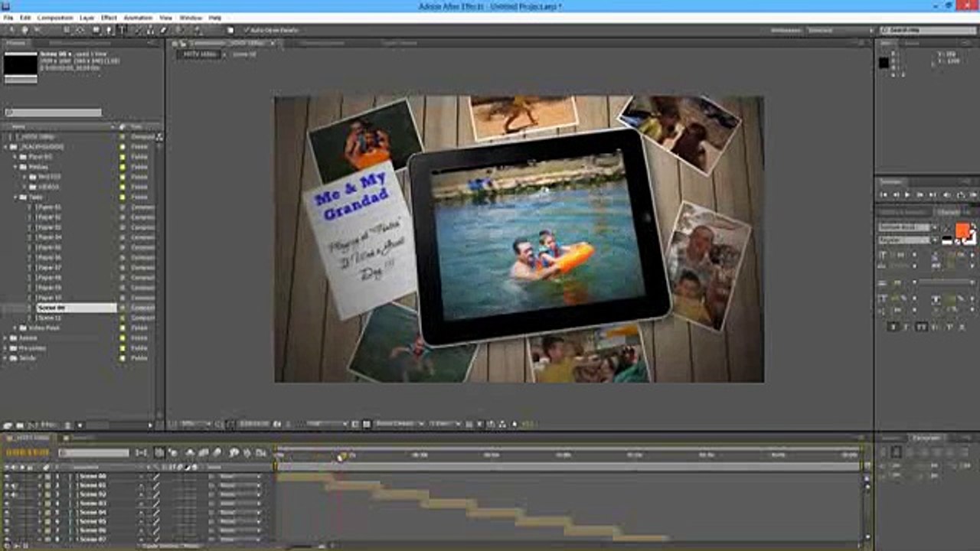Hide the Scene 00 layer
This screenshot has height=551, width=980.
pos(7,476)
